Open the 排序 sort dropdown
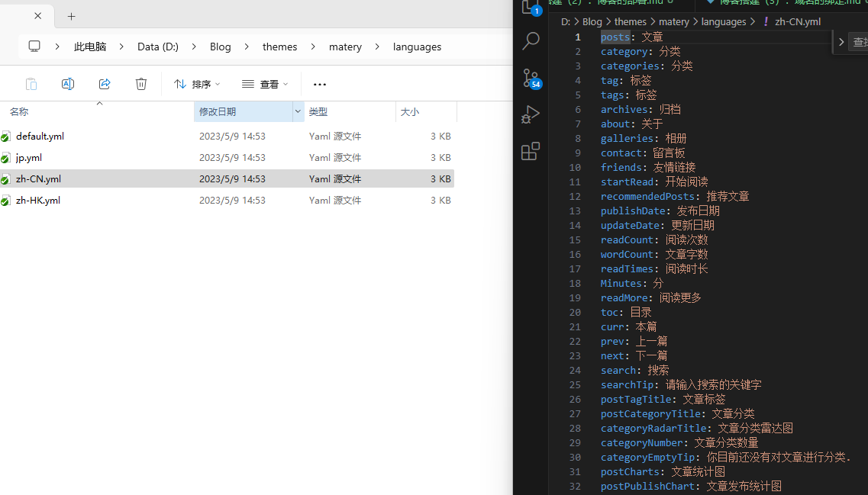The image size is (868, 495). [x=197, y=84]
